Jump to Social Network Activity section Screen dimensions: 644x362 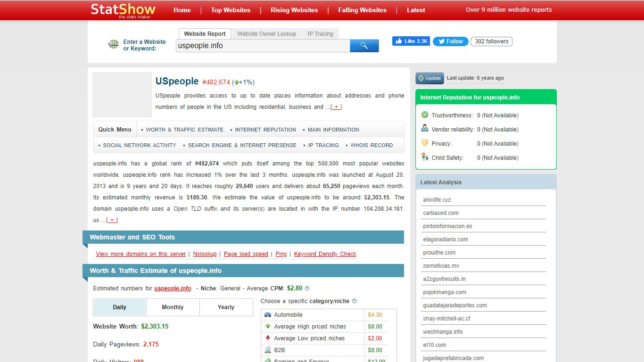coord(140,145)
